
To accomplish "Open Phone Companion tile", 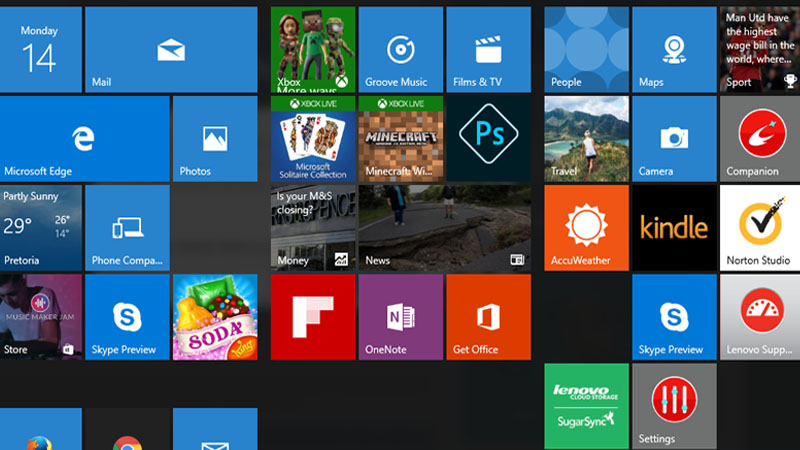I will click(127, 228).
